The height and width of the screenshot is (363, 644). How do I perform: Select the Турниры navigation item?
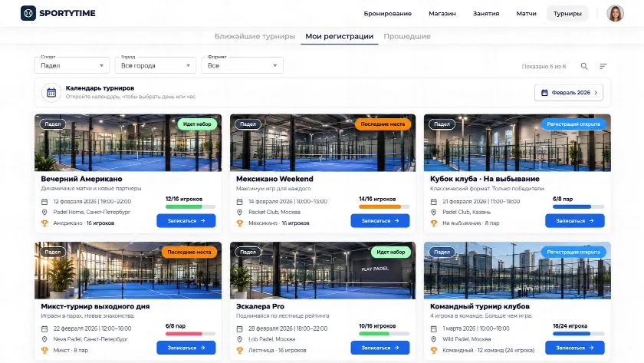click(x=567, y=14)
